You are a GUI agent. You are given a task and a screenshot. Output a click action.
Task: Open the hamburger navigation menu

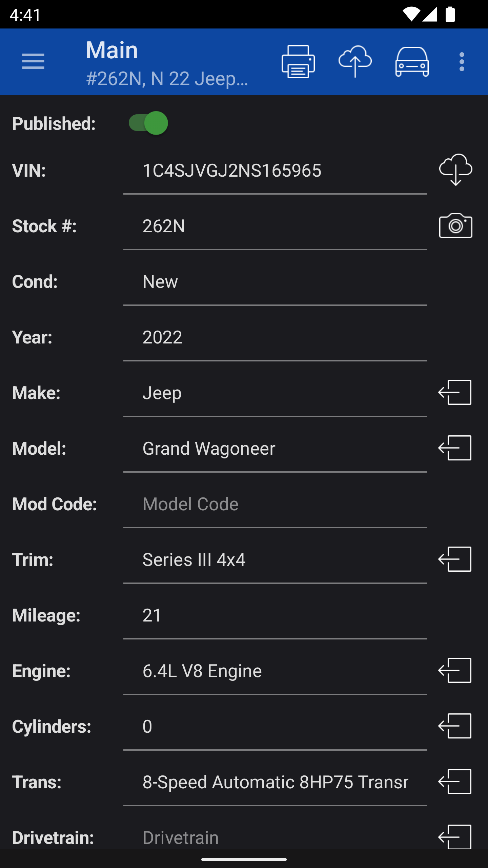click(x=33, y=62)
